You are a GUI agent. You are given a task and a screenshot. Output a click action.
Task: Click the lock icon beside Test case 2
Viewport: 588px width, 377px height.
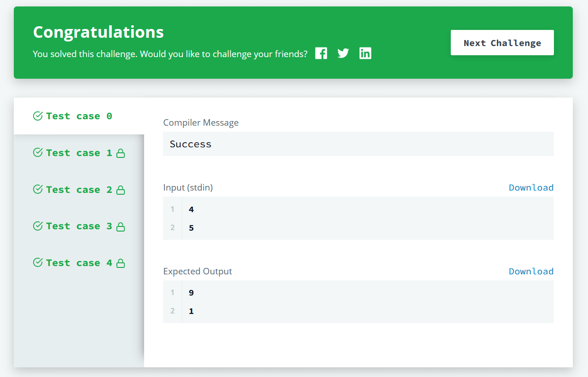121,189
